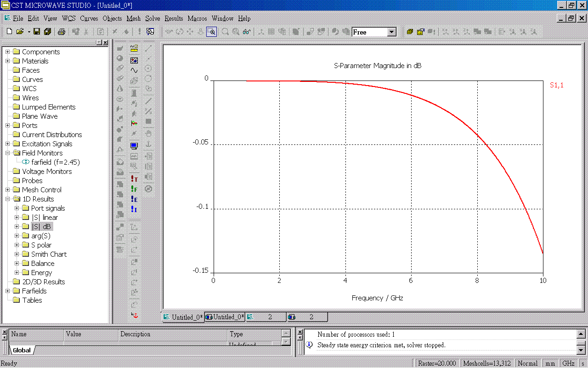This screenshot has height=368, width=588.
Task: Open the Results menu
Action: pyautogui.click(x=174, y=18)
